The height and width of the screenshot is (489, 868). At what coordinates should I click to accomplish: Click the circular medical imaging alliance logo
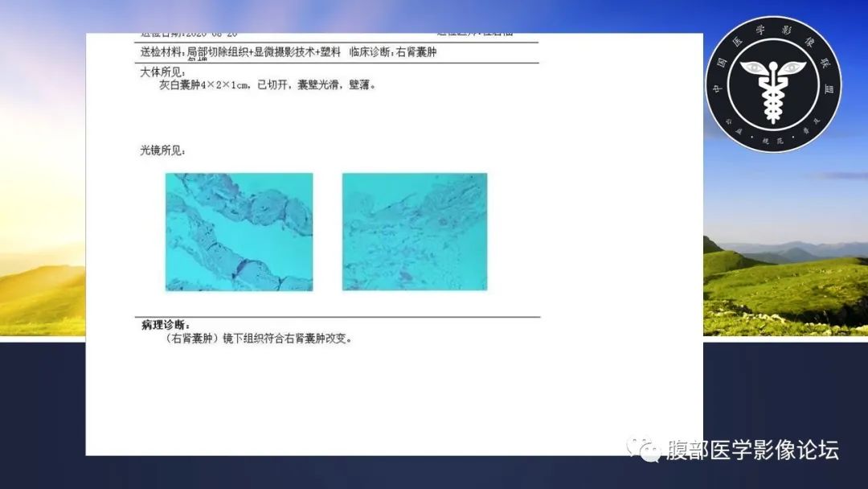[x=773, y=84]
